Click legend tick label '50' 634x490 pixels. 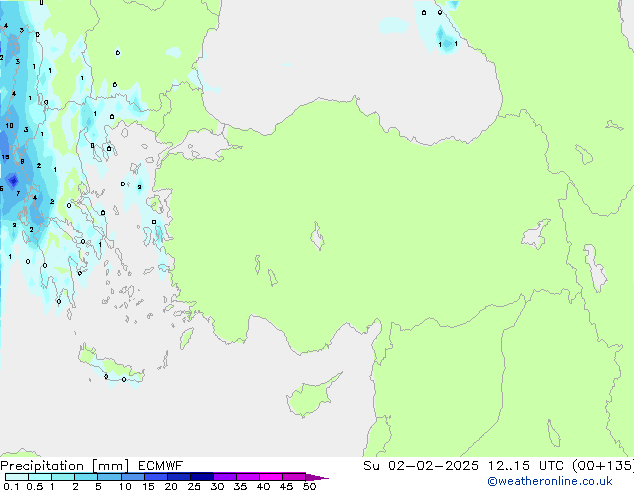pyautogui.click(x=309, y=486)
